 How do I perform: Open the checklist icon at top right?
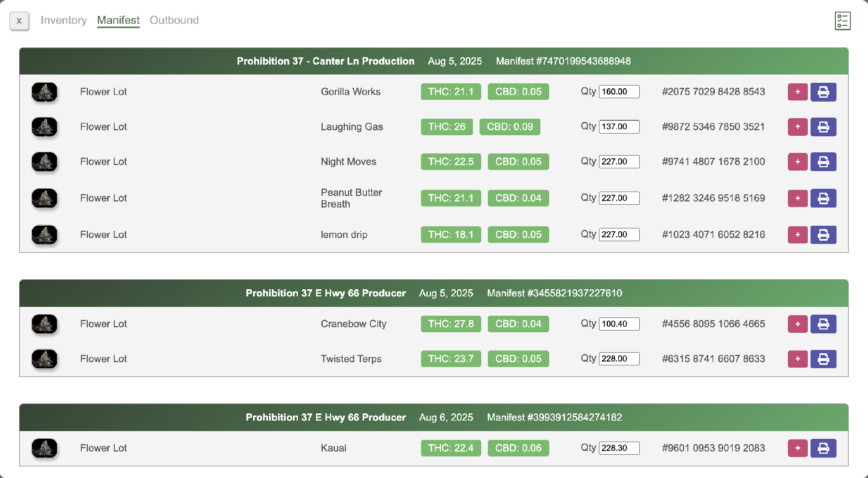(x=842, y=21)
